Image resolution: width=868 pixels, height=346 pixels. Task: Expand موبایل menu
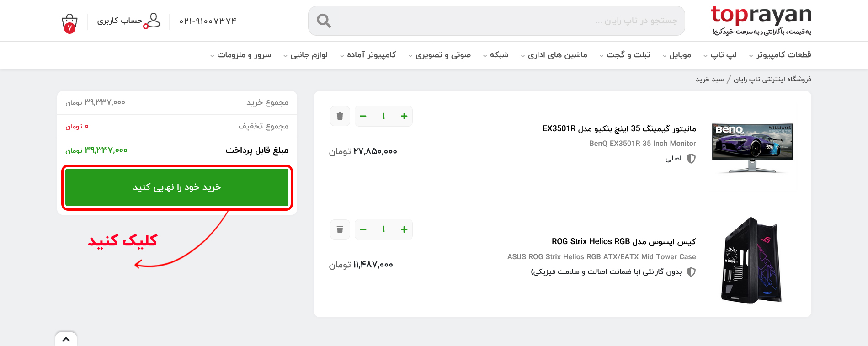pos(676,55)
